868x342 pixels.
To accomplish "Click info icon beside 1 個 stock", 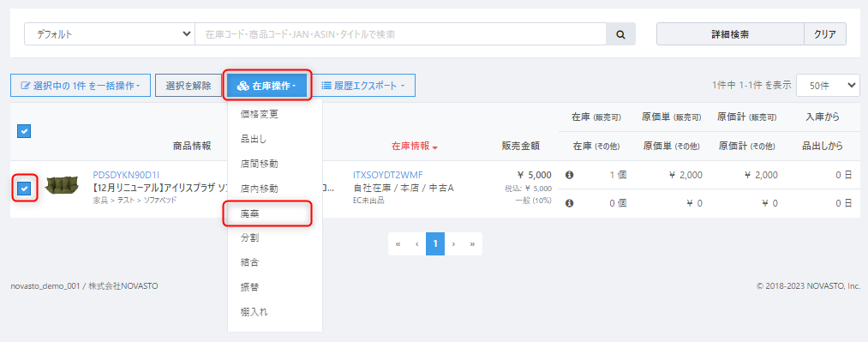I will click(569, 175).
